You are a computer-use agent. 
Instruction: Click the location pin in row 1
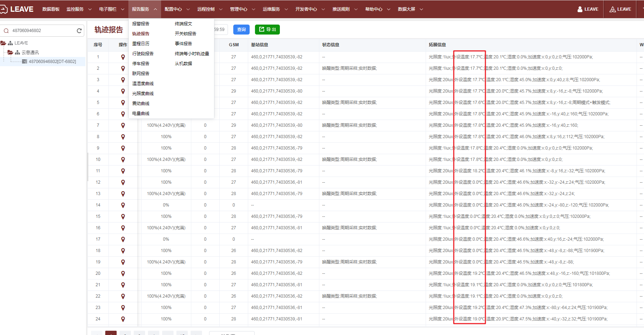click(123, 57)
